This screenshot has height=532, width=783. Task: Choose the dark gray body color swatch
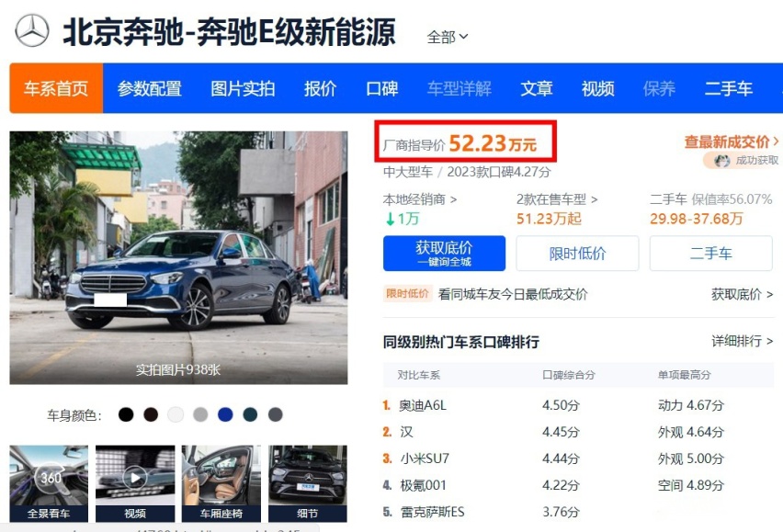[x=275, y=414]
